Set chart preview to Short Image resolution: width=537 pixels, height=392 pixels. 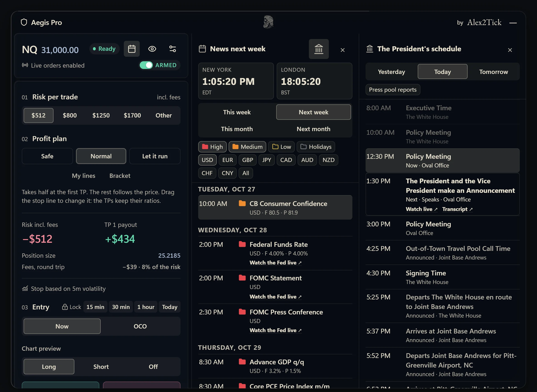[x=101, y=367]
